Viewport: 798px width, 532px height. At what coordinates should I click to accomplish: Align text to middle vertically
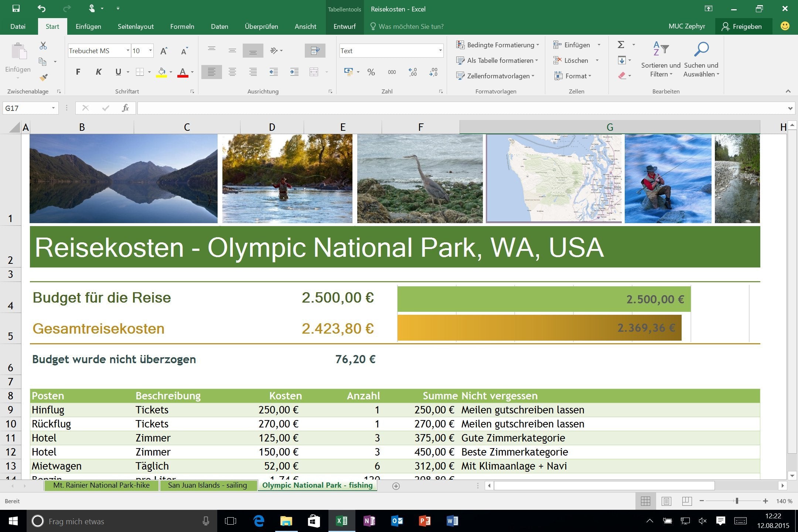click(232, 51)
